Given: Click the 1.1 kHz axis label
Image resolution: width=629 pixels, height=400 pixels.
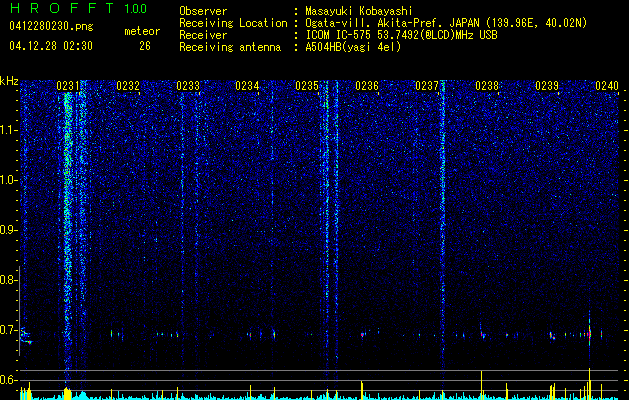Looking at the screenshot, I should click(9, 130).
